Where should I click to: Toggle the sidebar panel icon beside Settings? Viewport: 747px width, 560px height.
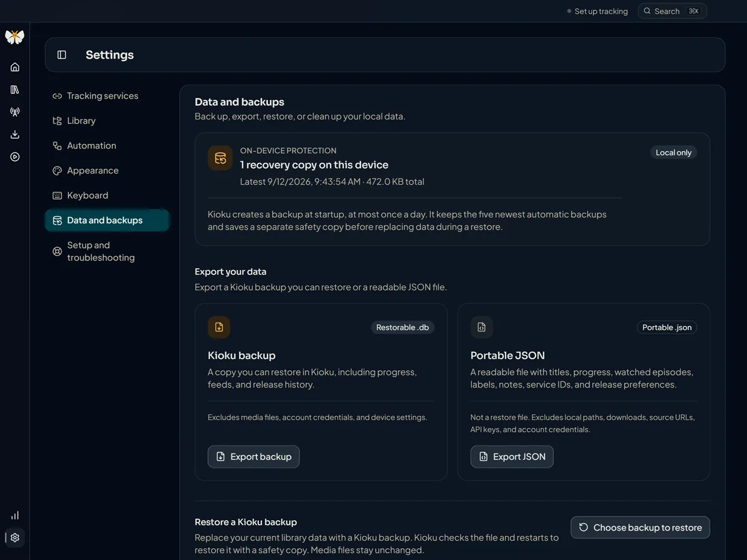[x=62, y=55]
